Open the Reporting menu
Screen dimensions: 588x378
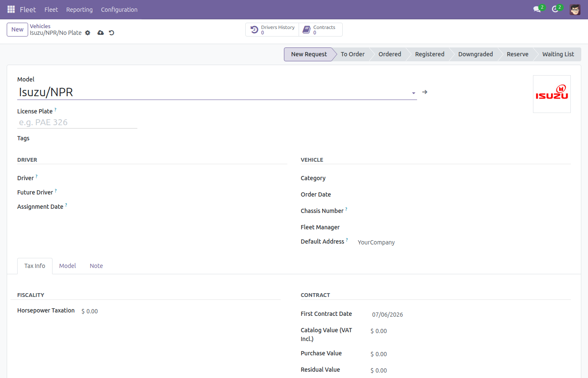(x=79, y=10)
